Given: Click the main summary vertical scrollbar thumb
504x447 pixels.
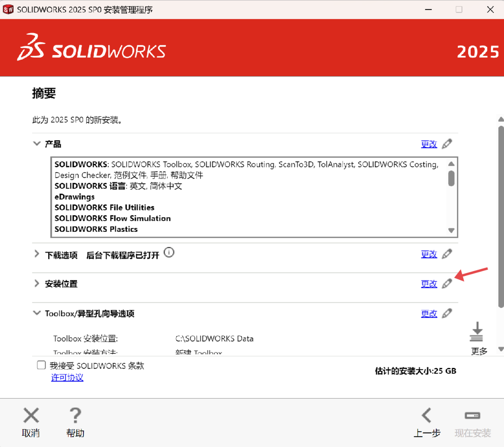Looking at the screenshot, I should click(x=501, y=217).
